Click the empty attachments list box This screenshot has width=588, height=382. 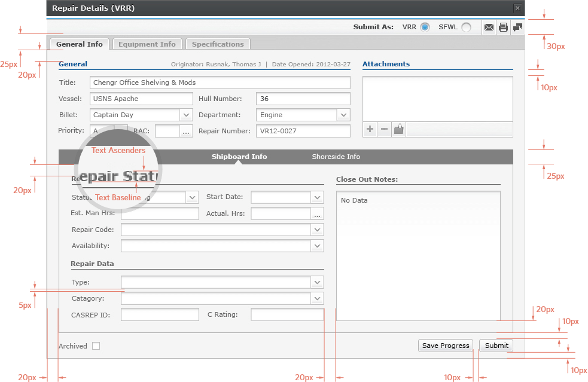(x=438, y=99)
